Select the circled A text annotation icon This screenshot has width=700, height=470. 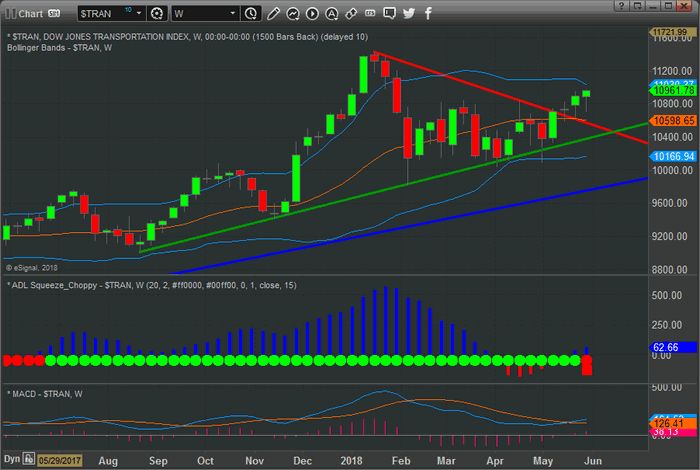[x=332, y=14]
